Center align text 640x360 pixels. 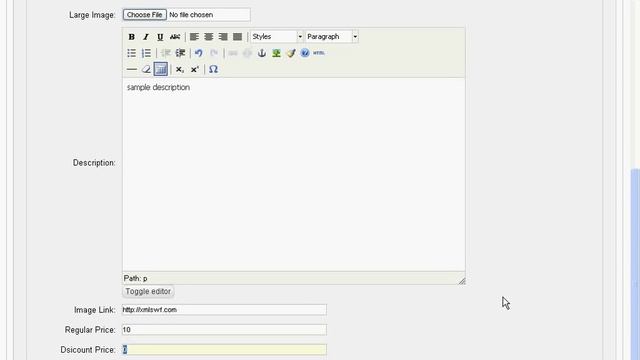(209, 37)
